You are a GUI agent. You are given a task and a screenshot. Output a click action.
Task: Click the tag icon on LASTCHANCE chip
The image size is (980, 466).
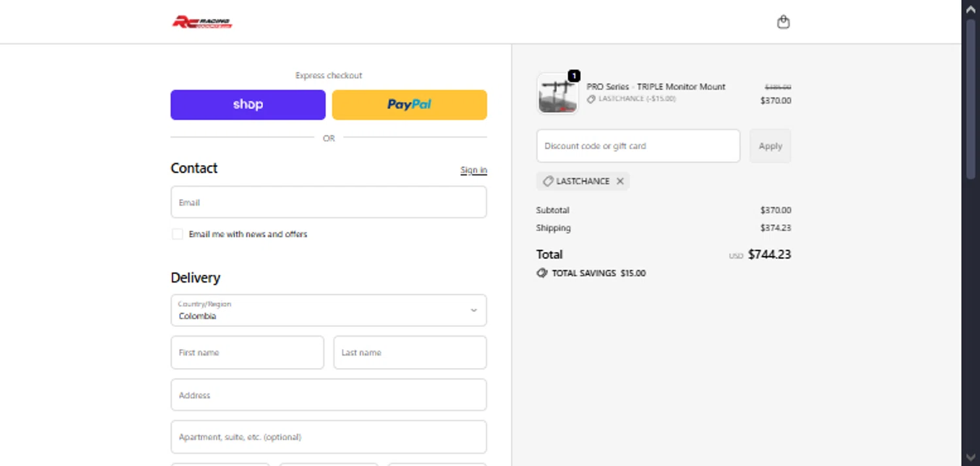pos(547,181)
